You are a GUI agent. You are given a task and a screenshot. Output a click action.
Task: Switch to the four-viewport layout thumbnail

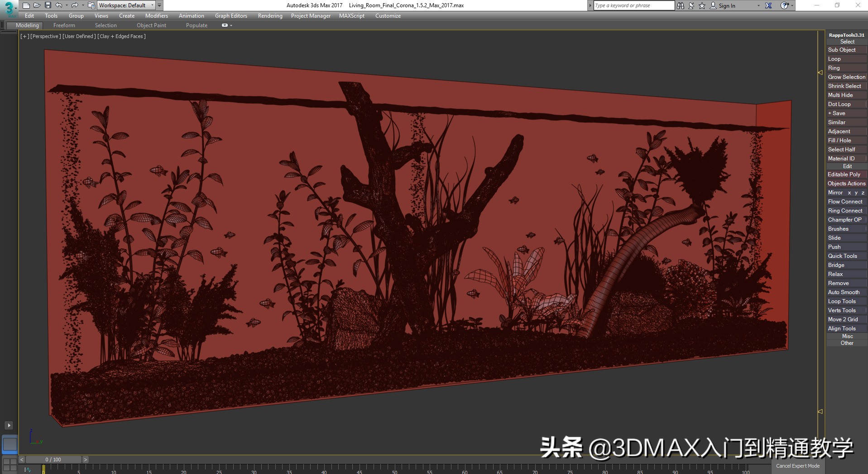(x=10, y=464)
